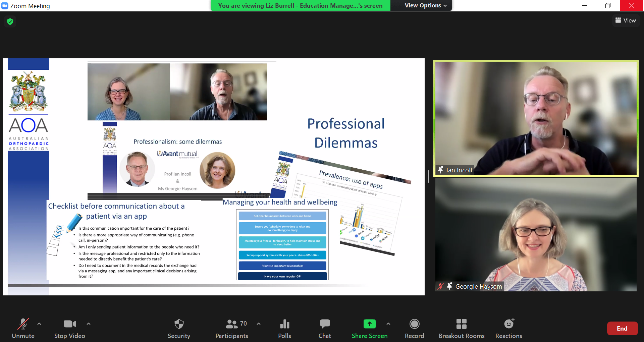
Task: Click 'Set clear boundaries between work and home' box
Action: [x=282, y=216]
